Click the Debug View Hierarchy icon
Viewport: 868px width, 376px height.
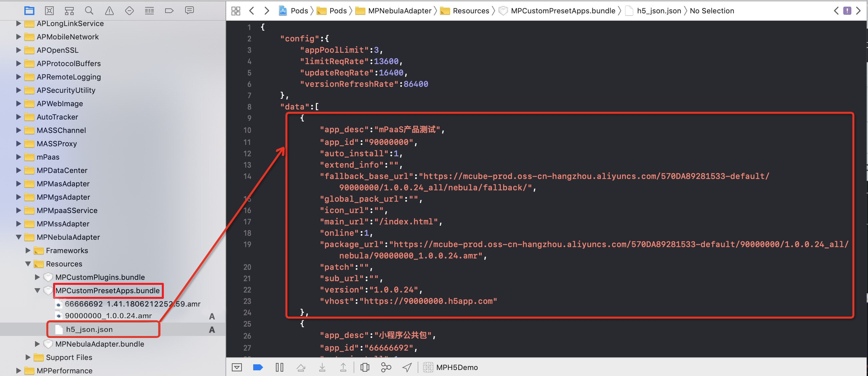pos(365,367)
